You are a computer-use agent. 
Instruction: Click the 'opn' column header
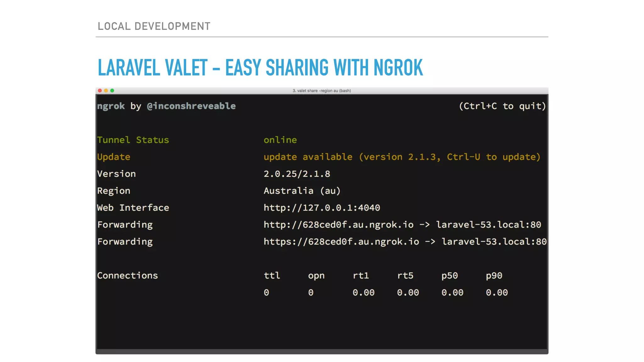[x=316, y=276]
